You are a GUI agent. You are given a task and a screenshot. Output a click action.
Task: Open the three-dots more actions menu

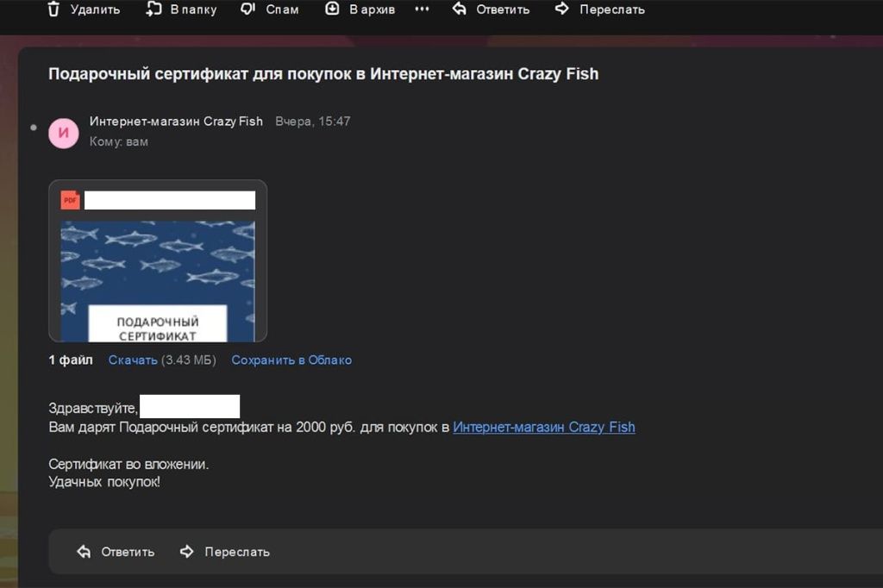(x=422, y=9)
